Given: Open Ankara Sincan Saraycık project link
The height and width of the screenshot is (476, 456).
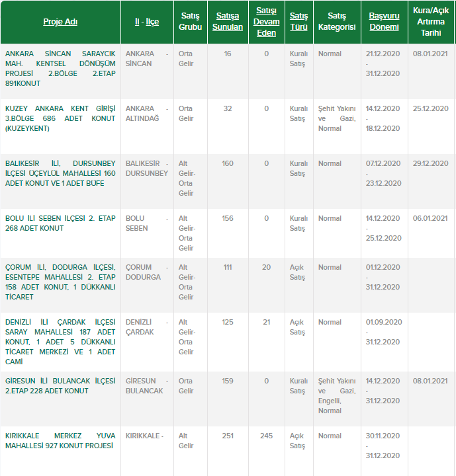Looking at the screenshot, I should (60, 68).
